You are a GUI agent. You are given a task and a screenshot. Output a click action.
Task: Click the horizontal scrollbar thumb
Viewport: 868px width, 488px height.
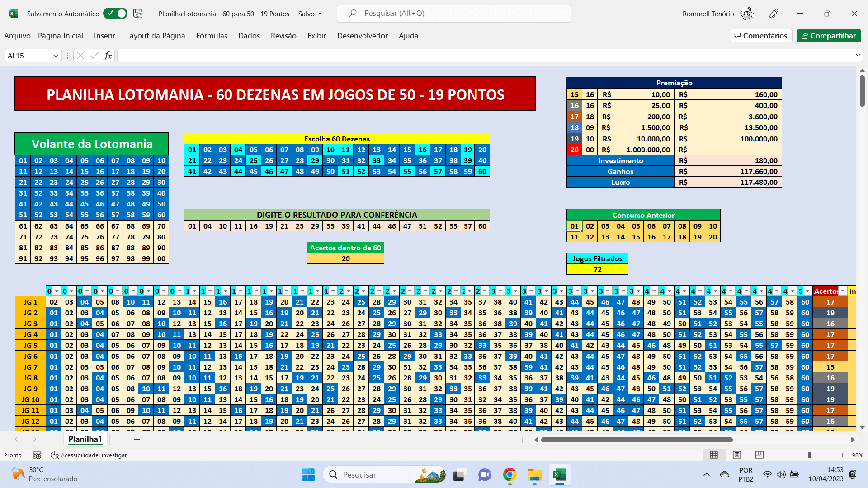pyautogui.click(x=637, y=440)
